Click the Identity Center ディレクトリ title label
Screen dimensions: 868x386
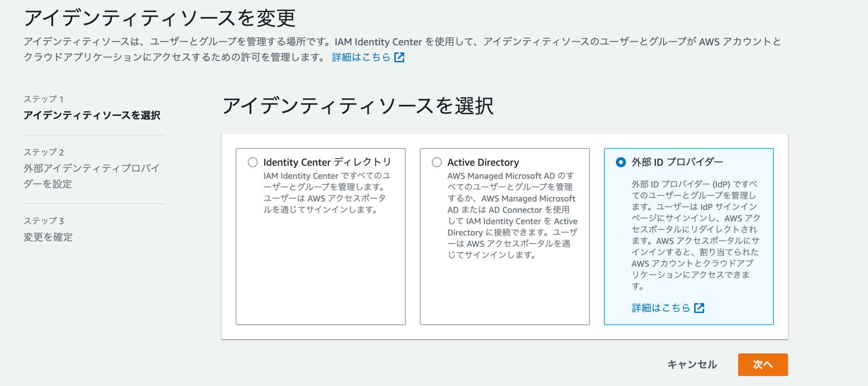click(x=327, y=162)
